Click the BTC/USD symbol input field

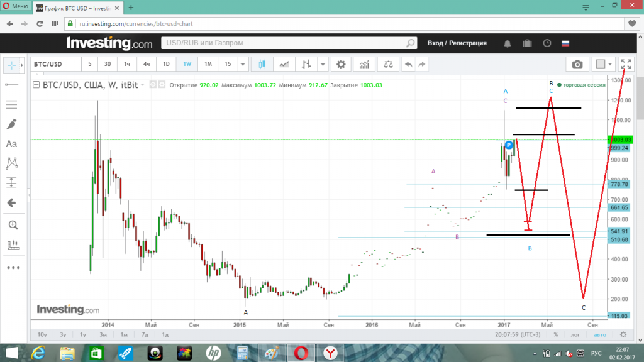[x=55, y=64]
